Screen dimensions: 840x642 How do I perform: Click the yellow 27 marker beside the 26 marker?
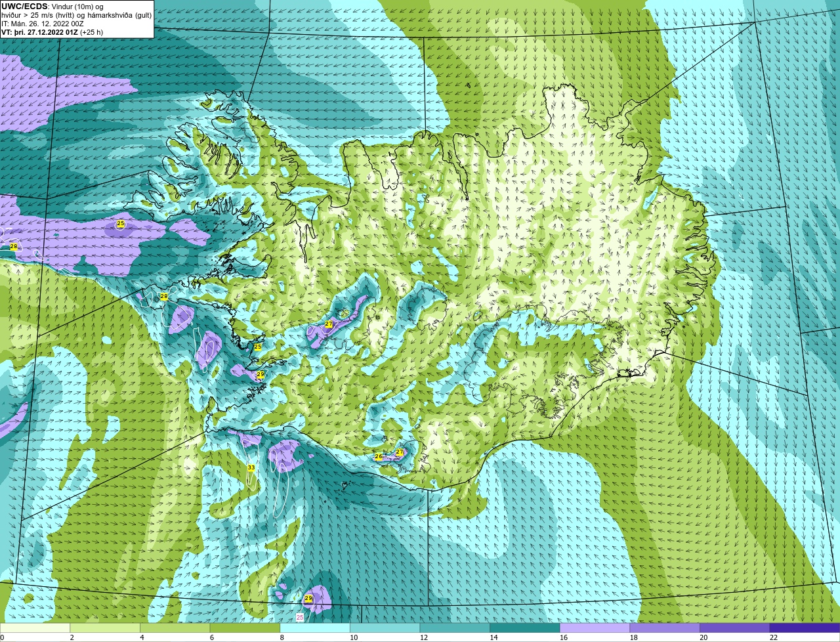coord(399,452)
